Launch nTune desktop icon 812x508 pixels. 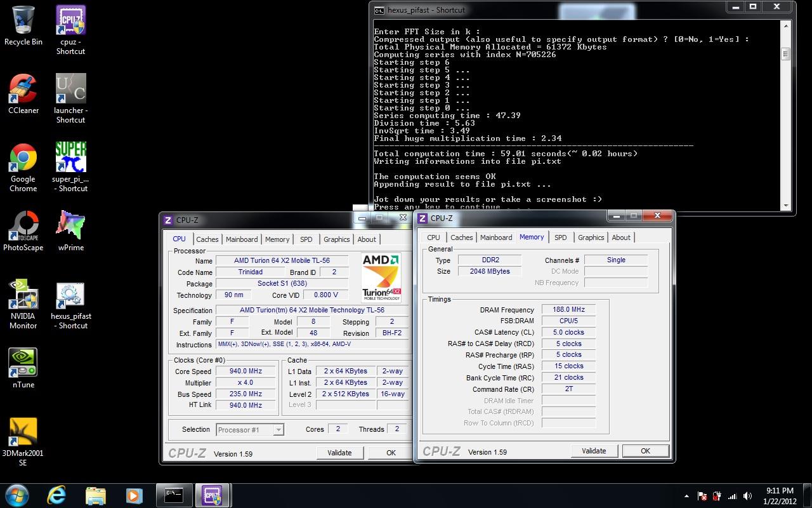[23, 368]
